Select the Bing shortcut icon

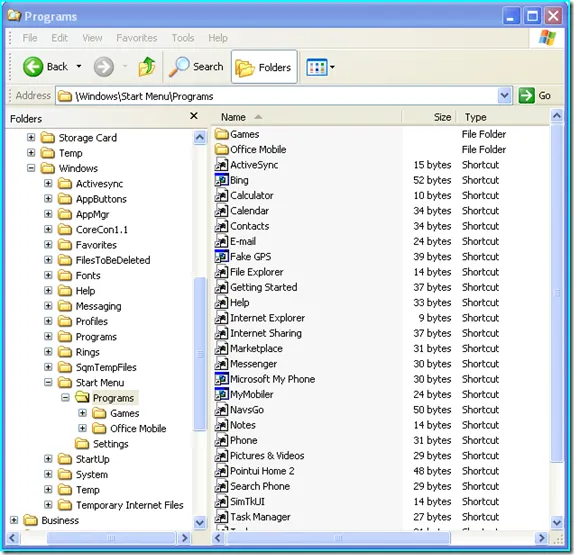click(x=221, y=180)
